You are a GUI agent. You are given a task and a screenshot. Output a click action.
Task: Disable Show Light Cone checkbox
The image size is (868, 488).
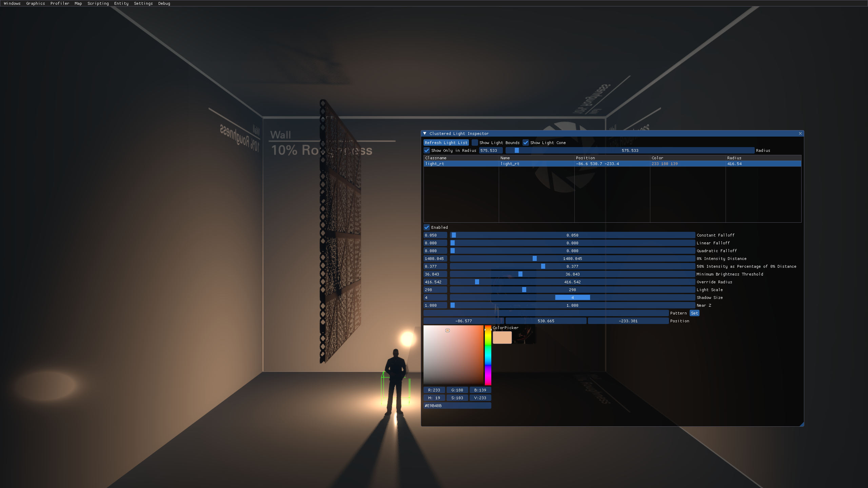(526, 143)
